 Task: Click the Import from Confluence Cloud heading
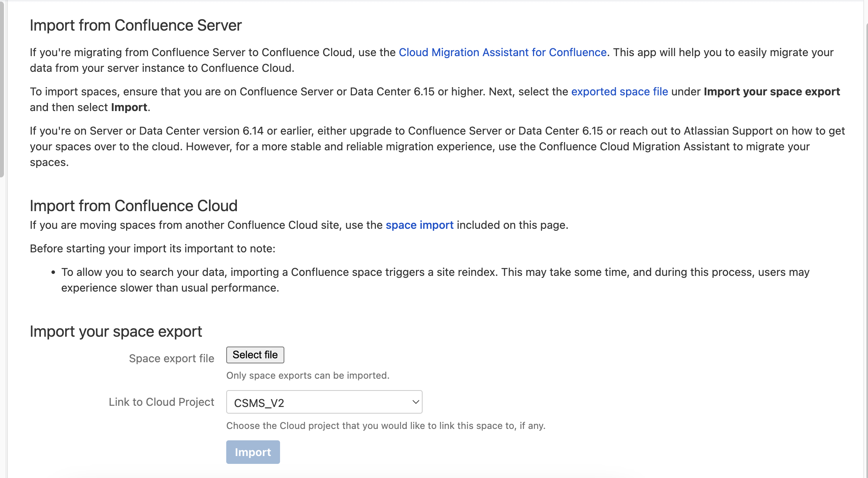(x=134, y=206)
